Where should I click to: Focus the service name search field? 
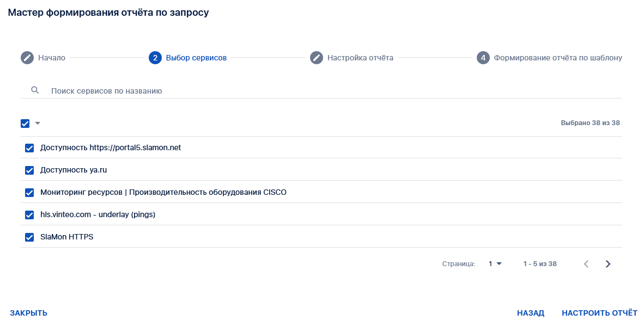click(327, 91)
